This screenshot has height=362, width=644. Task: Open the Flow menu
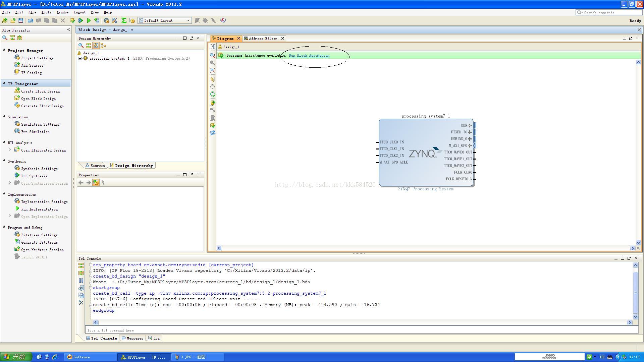coord(32,12)
